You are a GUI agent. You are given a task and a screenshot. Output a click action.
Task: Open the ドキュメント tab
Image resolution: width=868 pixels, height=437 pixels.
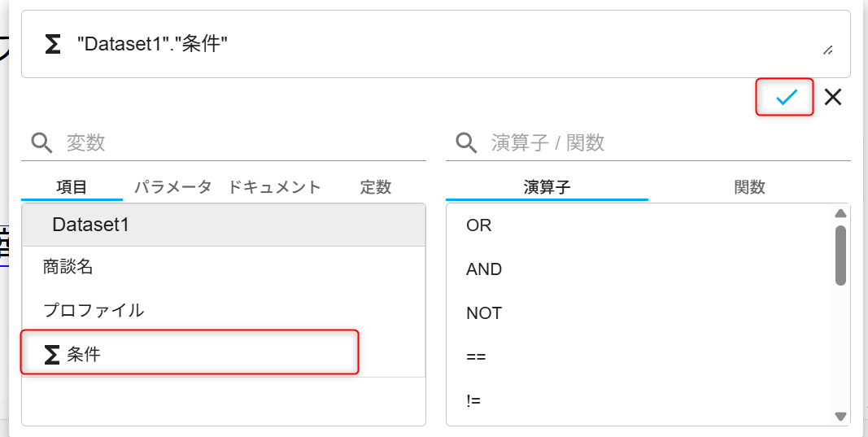[x=274, y=187]
